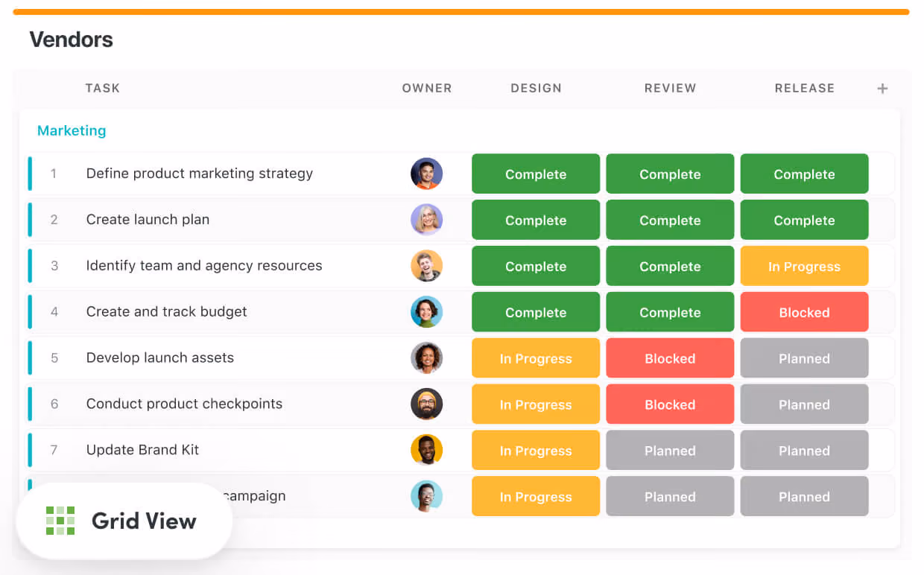The height and width of the screenshot is (575, 924).
Task: Select task "Create and track budget"
Action: tap(166, 312)
